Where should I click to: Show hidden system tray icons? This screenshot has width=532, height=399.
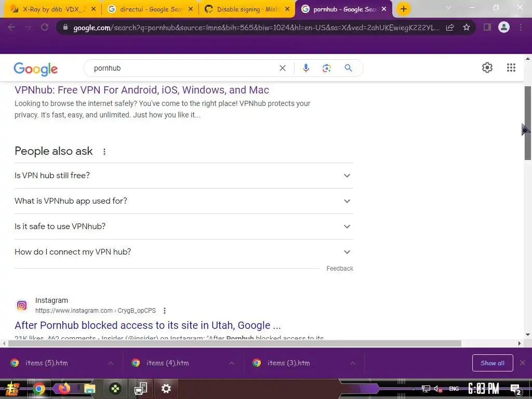(x=413, y=389)
